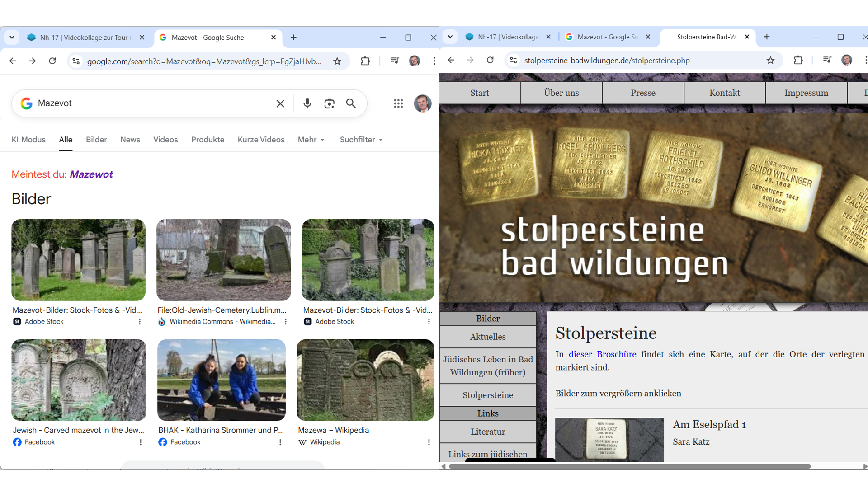The image size is (868, 488).
Task: Expand tab search chevron in left browser
Action: 12,38
